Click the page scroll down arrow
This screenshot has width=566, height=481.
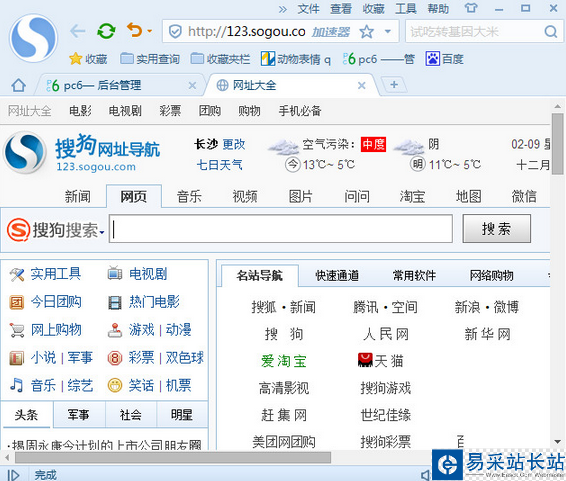(x=558, y=442)
